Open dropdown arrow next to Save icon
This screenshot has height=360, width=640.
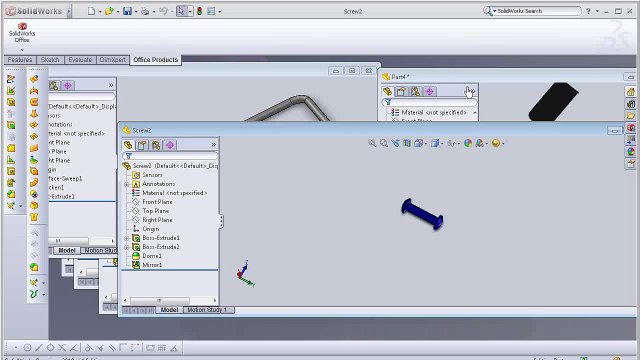click(136, 11)
